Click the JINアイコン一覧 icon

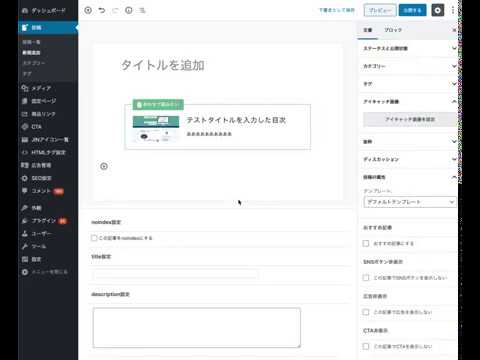pos(25,140)
